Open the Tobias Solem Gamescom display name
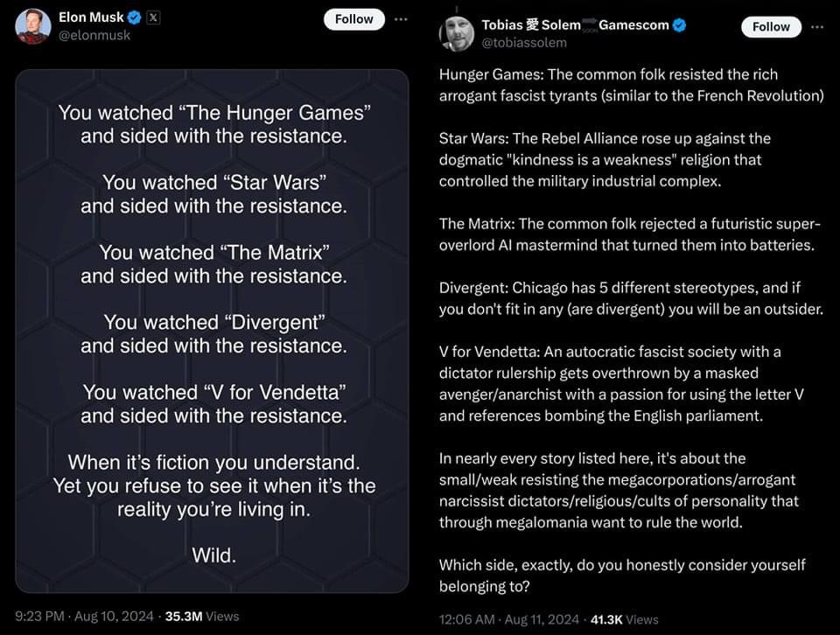Viewport: 840px width, 635px height. click(576, 25)
